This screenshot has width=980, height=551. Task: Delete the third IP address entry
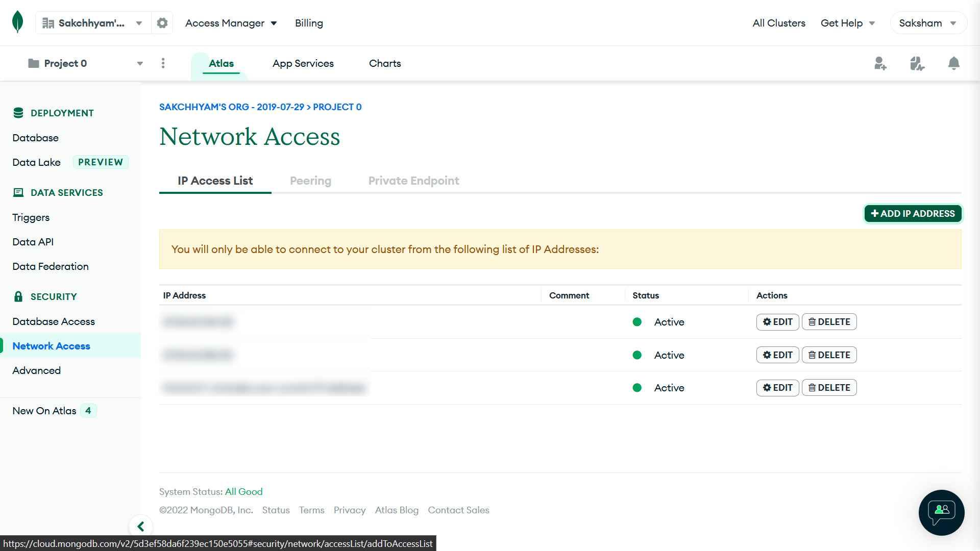click(829, 388)
